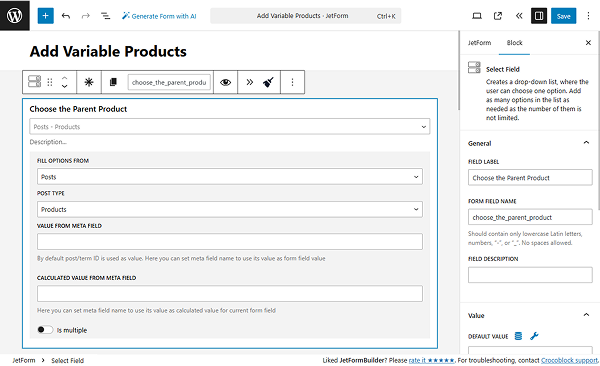The height and width of the screenshot is (366, 600).
Task: Click the blue block inserter plus button
Action: 46,16
